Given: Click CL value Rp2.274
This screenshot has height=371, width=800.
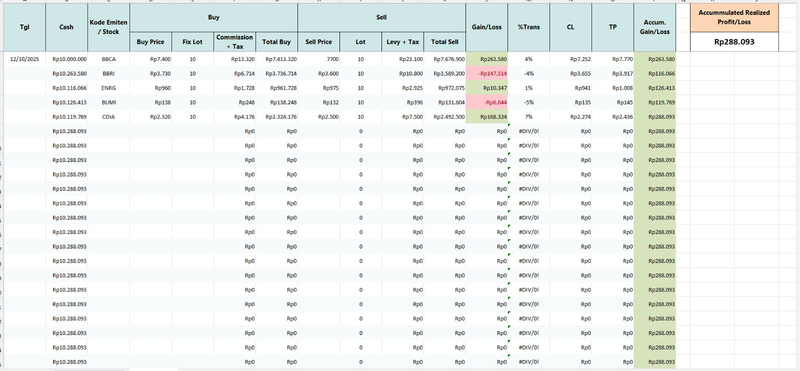Looking at the screenshot, I should (570, 116).
